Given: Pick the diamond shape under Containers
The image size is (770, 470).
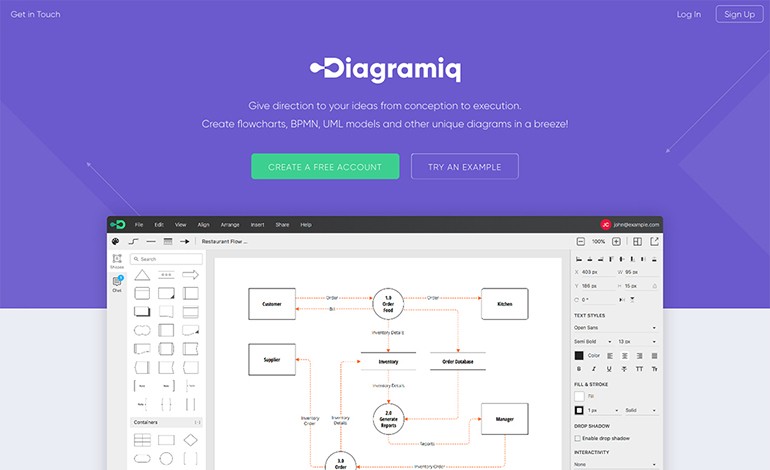Looking at the screenshot, I should point(190,440).
